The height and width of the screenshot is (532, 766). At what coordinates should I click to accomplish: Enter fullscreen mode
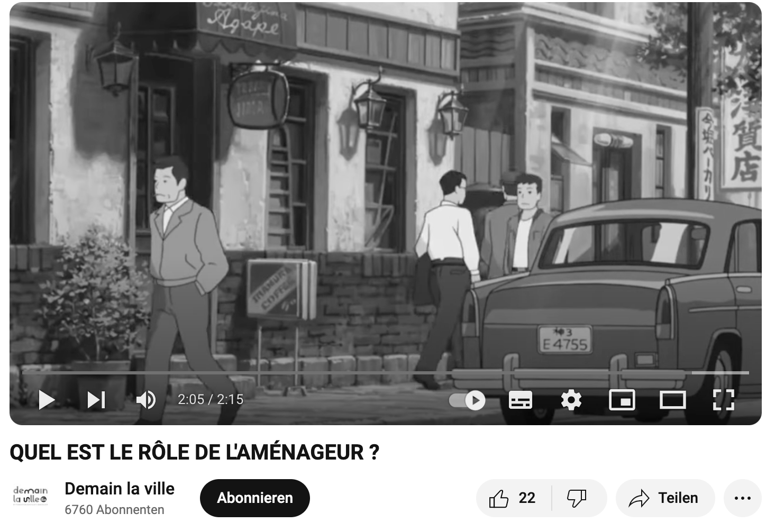(723, 400)
